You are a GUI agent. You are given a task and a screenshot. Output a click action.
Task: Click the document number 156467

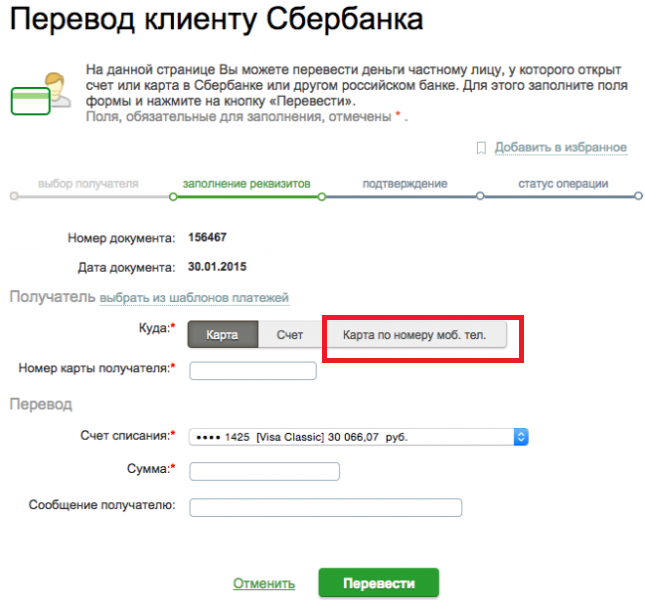pyautogui.click(x=207, y=237)
